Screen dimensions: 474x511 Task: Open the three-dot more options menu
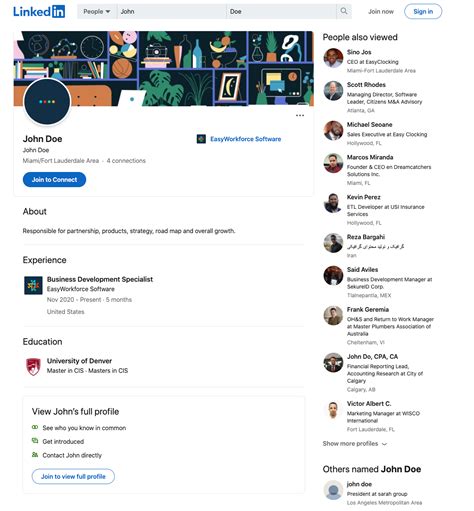coord(300,115)
